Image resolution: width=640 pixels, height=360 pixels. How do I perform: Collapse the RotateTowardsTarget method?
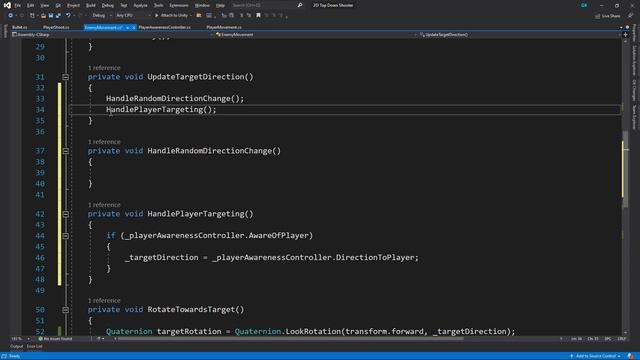[65, 310]
